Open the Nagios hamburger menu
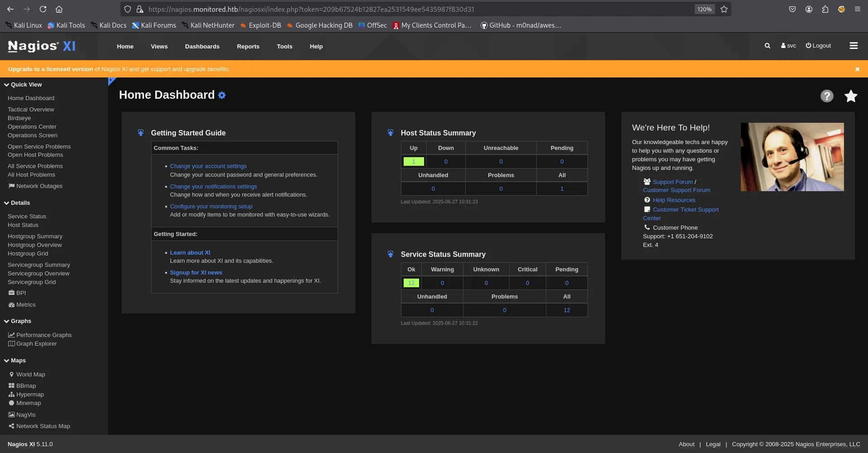The image size is (868, 453). pyautogui.click(x=854, y=46)
